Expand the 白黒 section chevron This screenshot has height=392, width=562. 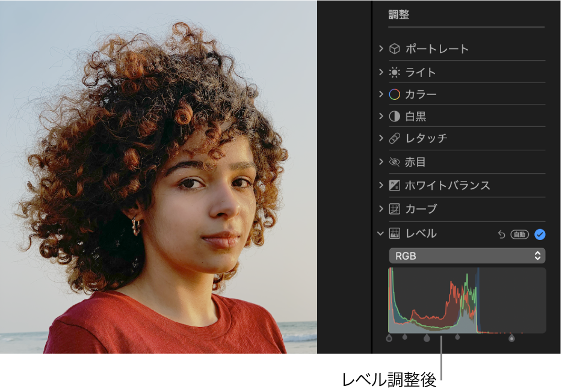click(x=381, y=116)
